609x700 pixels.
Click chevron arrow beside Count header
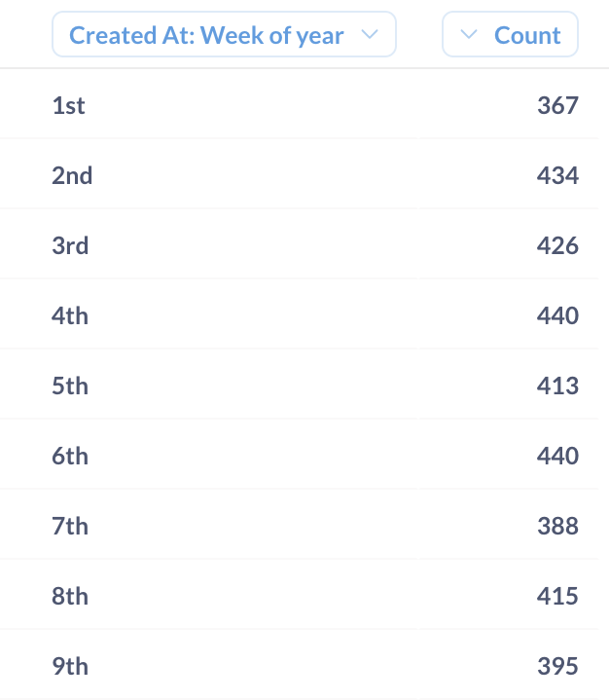pos(469,35)
